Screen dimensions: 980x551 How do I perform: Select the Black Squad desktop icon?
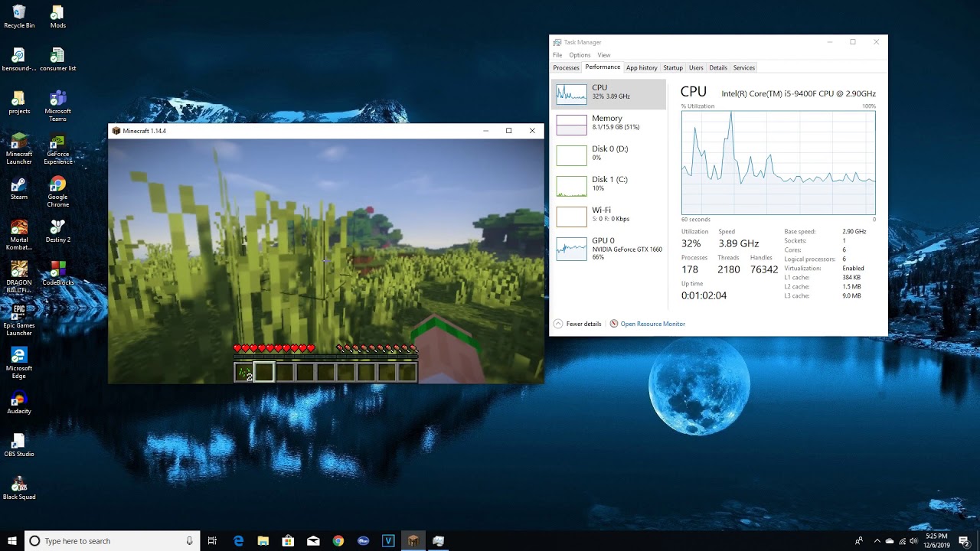click(19, 487)
